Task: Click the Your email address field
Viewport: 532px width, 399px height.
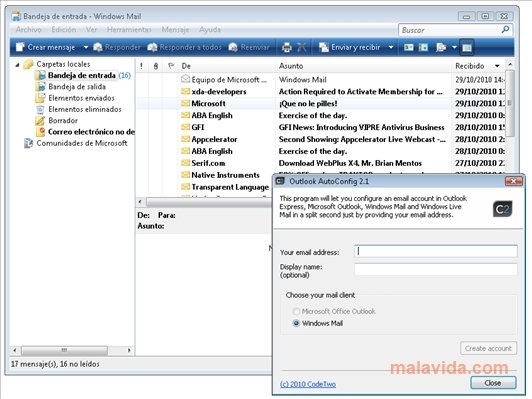Action: [x=436, y=251]
